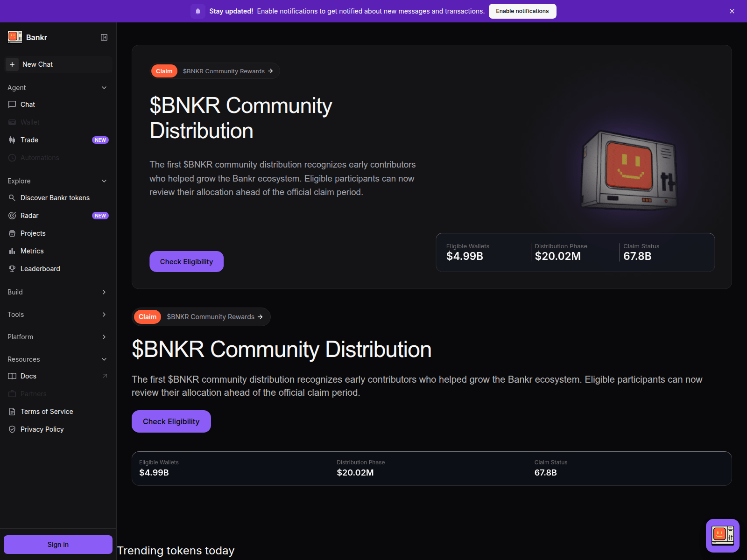Viewport: 747px width, 560px height.
Task: Click the Enable notifications button
Action: (522, 11)
